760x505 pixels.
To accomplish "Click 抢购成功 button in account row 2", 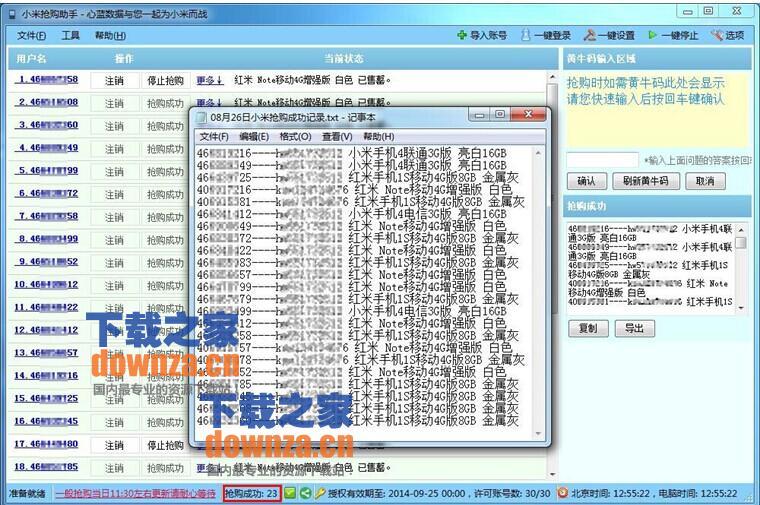I will 165,104.
